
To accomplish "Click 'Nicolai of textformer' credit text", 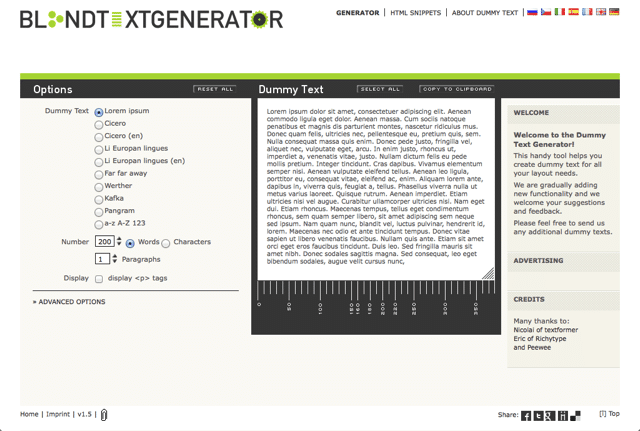I will click(x=546, y=330).
